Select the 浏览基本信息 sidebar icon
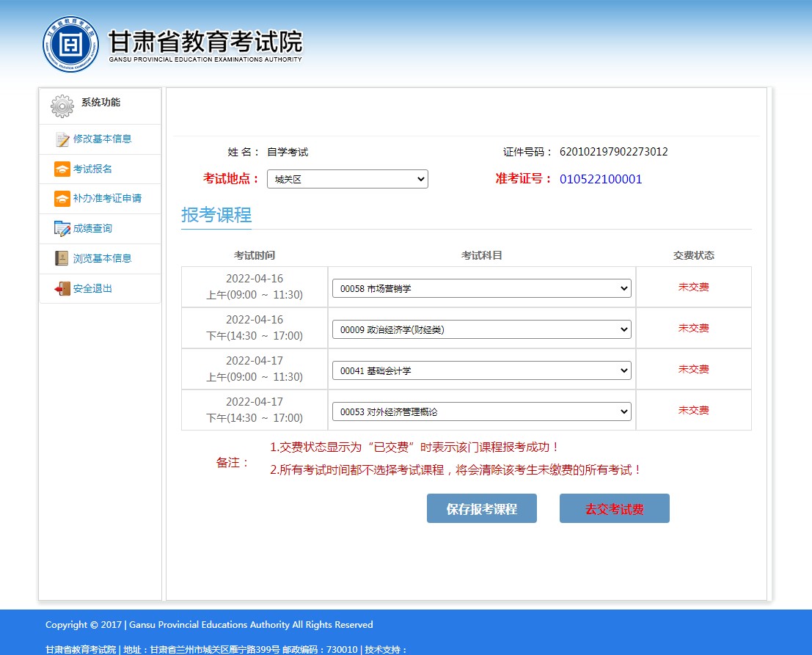 tap(62, 258)
